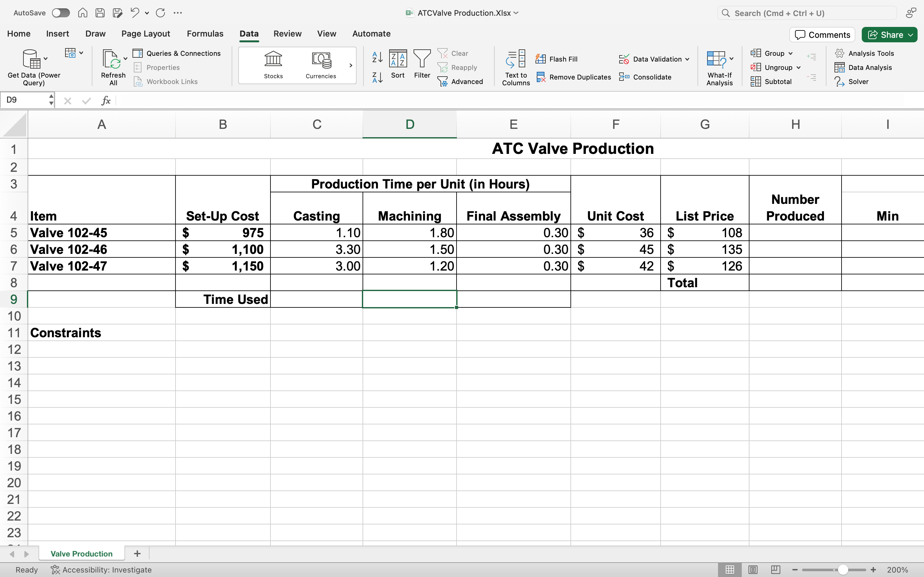Screen dimensions: 924x577
Task: Switch to the Formulas ribbon tab
Action: click(x=205, y=34)
